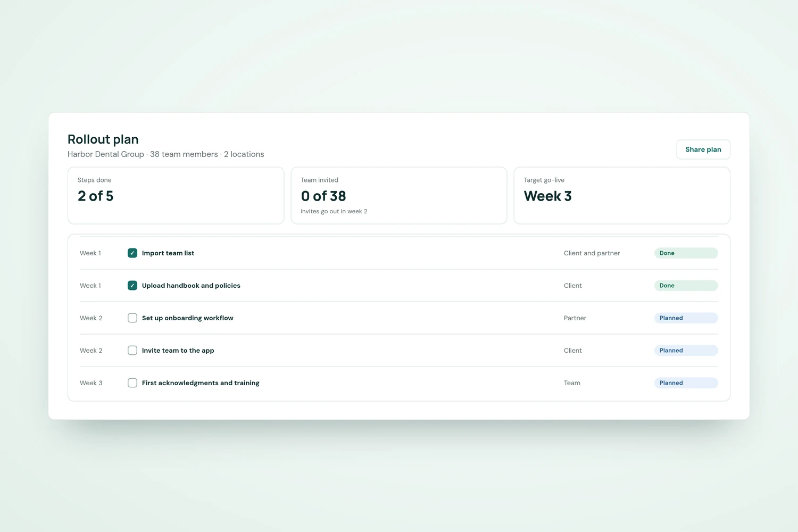The image size is (798, 532).
Task: Click the Set up onboarding workflow label
Action: point(188,318)
